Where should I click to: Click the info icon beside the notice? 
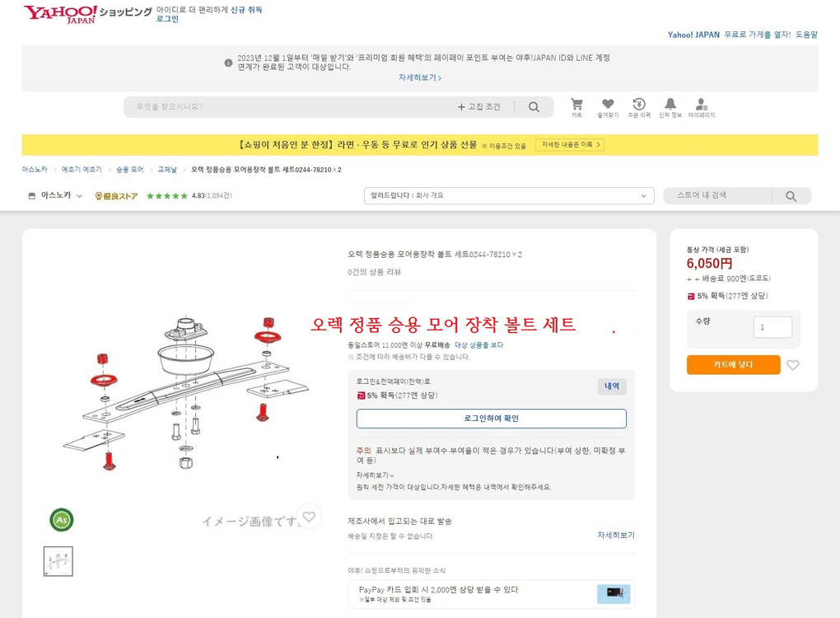(228, 63)
